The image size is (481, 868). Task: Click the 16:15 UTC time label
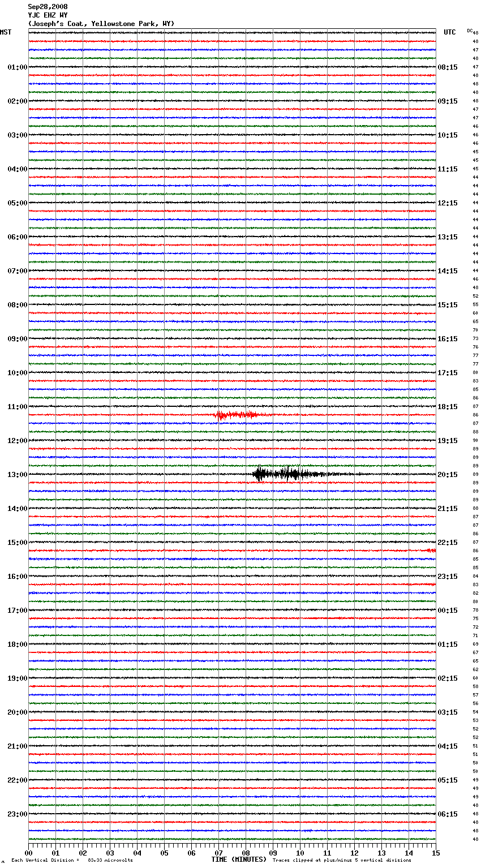point(448,339)
